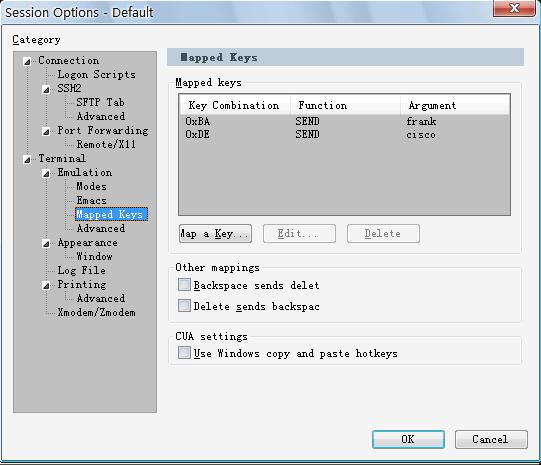Open Advanced under SSH2

(101, 116)
